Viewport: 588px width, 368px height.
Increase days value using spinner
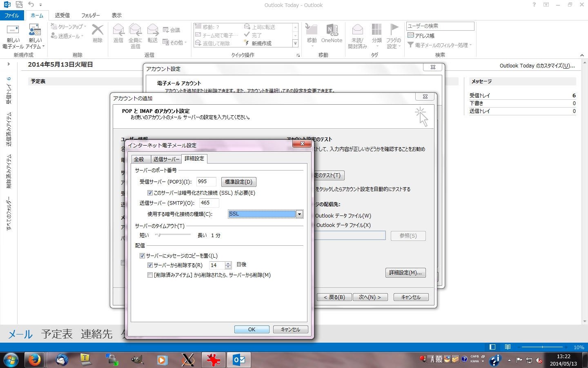tap(228, 263)
